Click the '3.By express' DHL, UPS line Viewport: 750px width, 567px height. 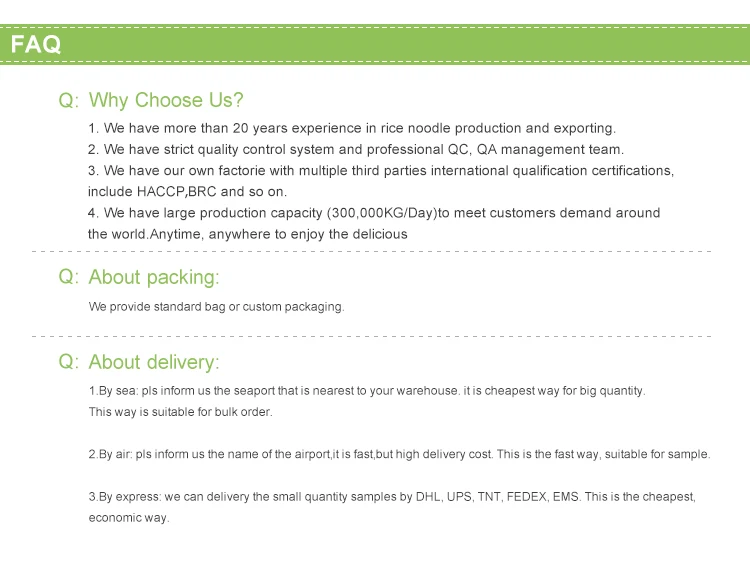coord(392,497)
